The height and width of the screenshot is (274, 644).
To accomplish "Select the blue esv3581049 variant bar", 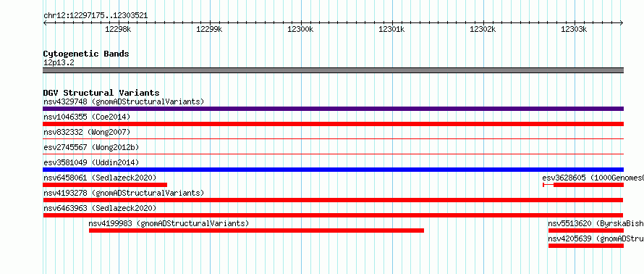I will [333, 170].
